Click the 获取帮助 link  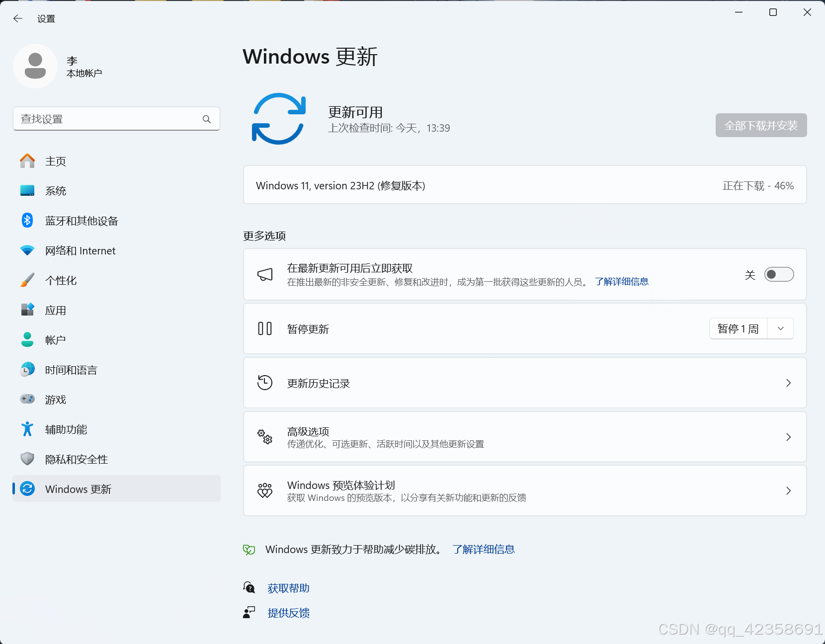pos(289,588)
